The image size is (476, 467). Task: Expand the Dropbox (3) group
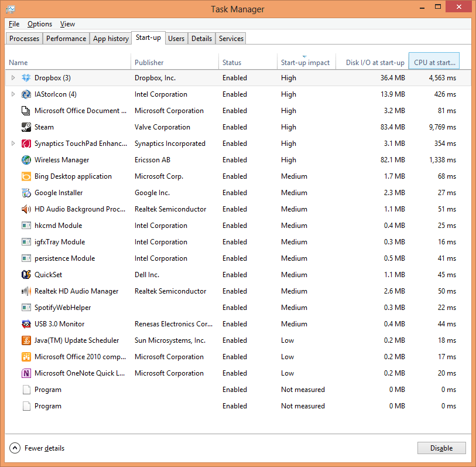coord(13,78)
